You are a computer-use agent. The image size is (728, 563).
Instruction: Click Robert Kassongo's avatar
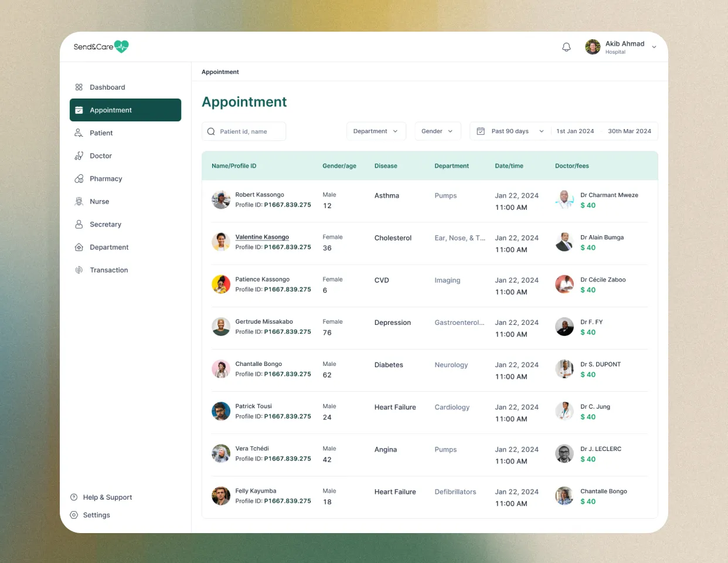[x=221, y=200]
